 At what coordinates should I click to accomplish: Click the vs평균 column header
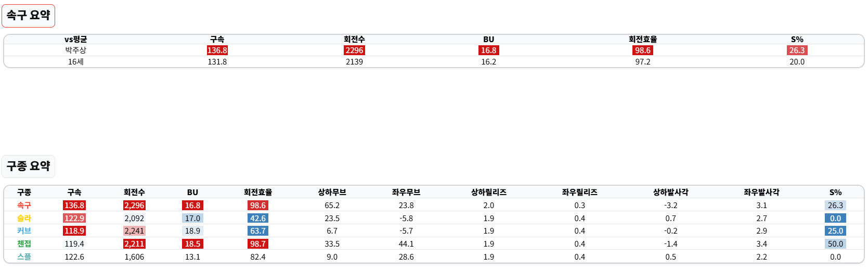tap(75, 40)
